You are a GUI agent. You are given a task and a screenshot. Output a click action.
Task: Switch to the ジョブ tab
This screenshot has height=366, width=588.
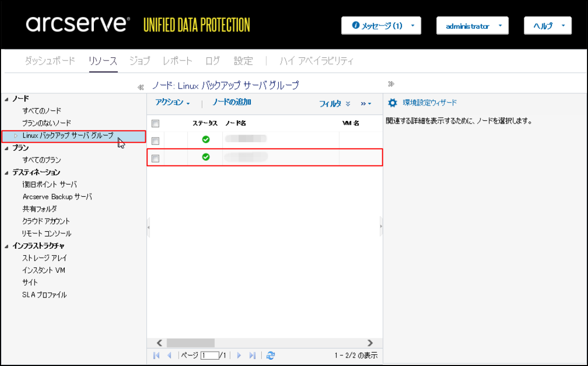click(x=140, y=60)
